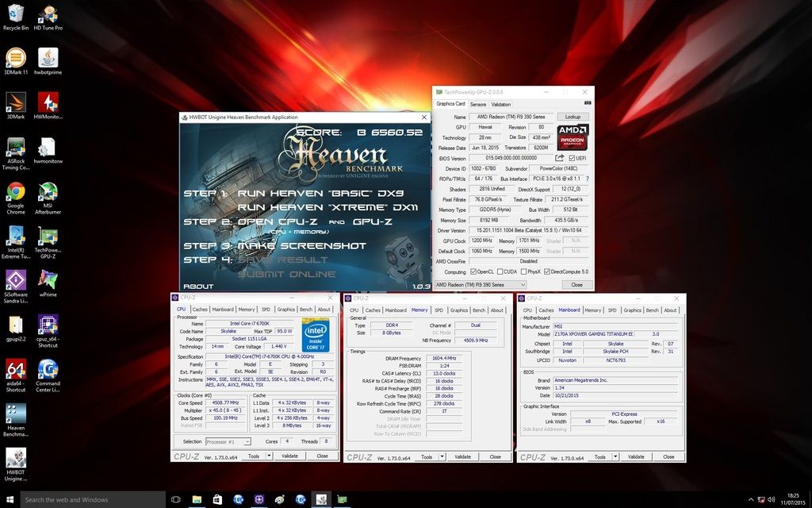Switch to the Caches tab in first CPU-Z window
Viewport: 812px width, 508px height.
(200, 310)
